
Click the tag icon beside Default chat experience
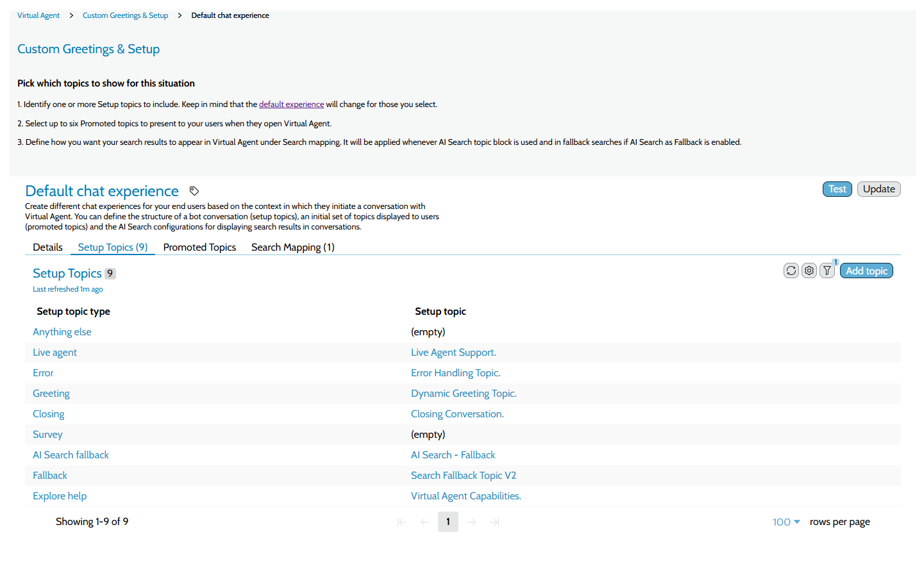(194, 190)
